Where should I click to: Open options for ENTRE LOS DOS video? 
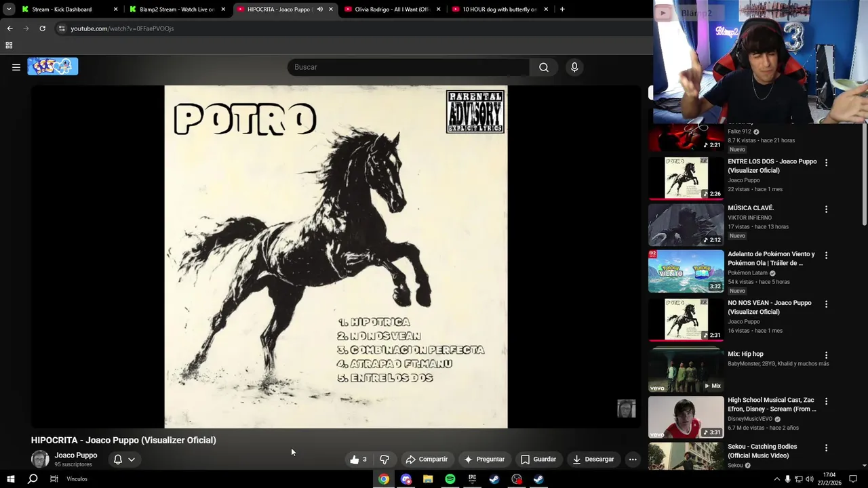pyautogui.click(x=826, y=163)
